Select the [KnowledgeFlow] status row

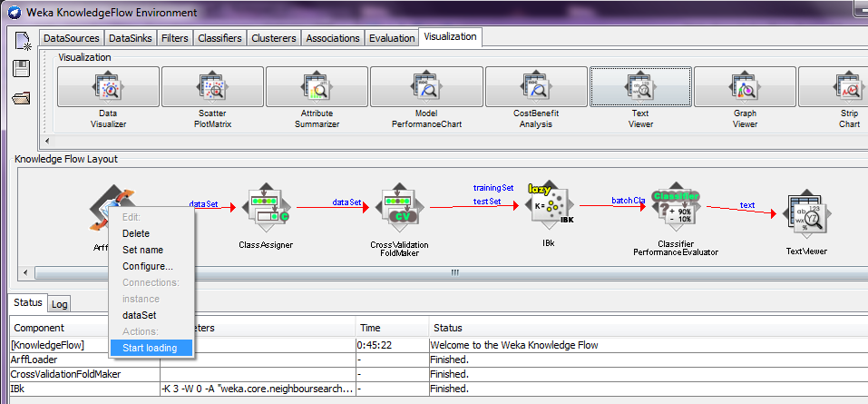click(439, 345)
